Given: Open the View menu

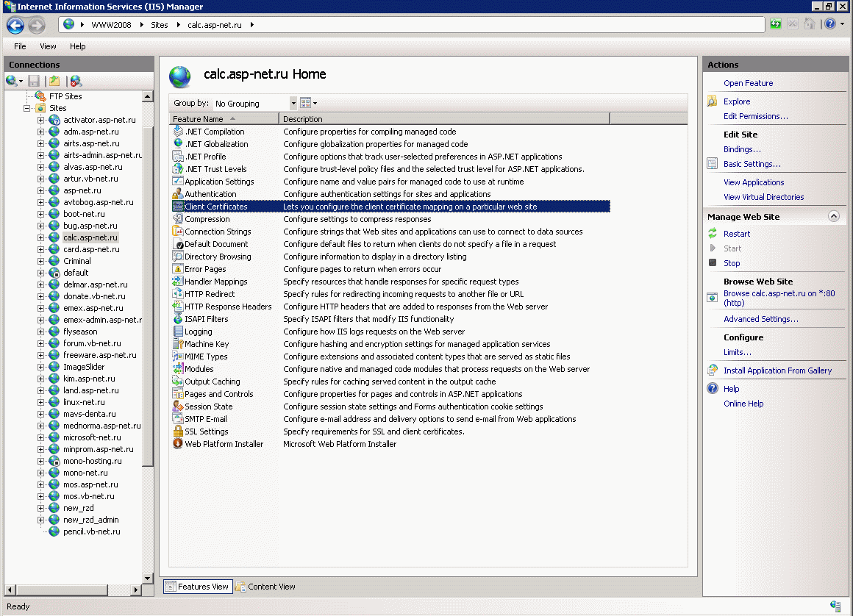Looking at the screenshot, I should coord(48,46).
